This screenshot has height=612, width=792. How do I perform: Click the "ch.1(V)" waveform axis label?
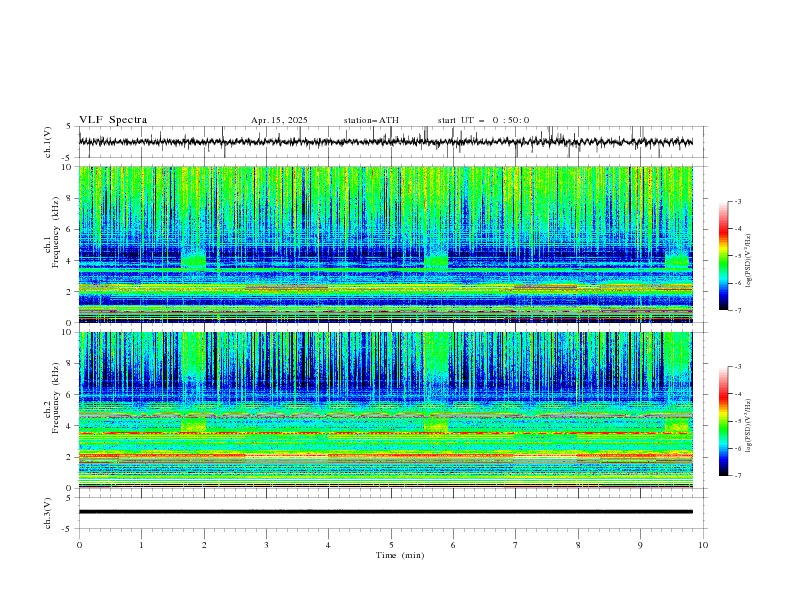(x=48, y=142)
